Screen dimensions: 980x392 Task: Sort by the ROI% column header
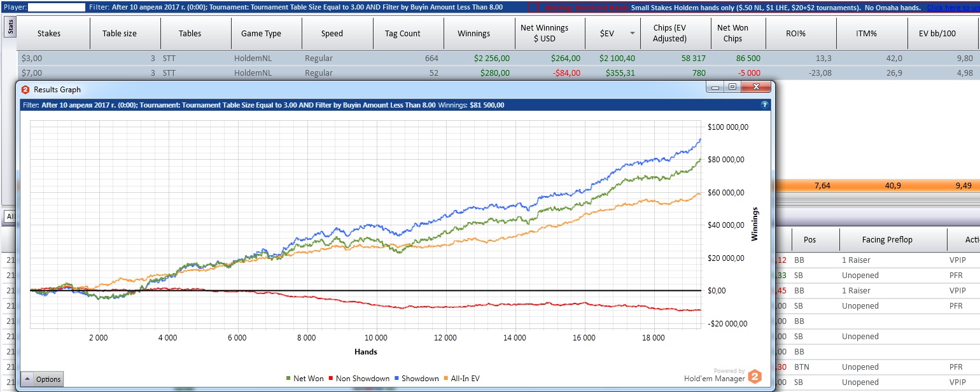(x=795, y=34)
